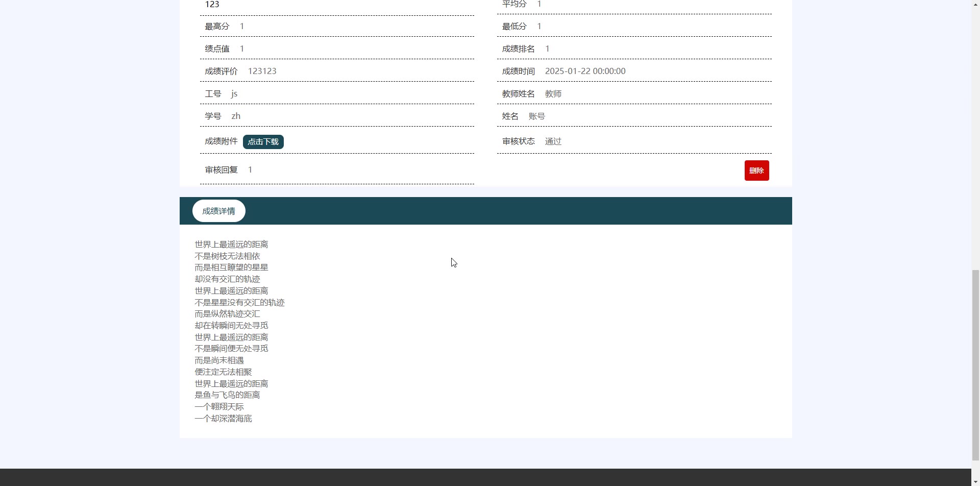Click the 教师姓名 label
The height and width of the screenshot is (486, 980).
coord(519,94)
